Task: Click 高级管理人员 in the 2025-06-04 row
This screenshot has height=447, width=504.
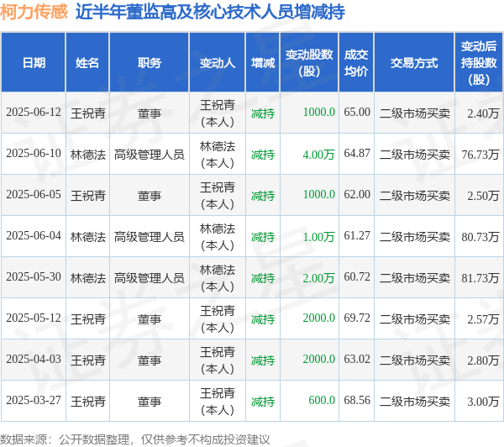Action: pos(150,237)
